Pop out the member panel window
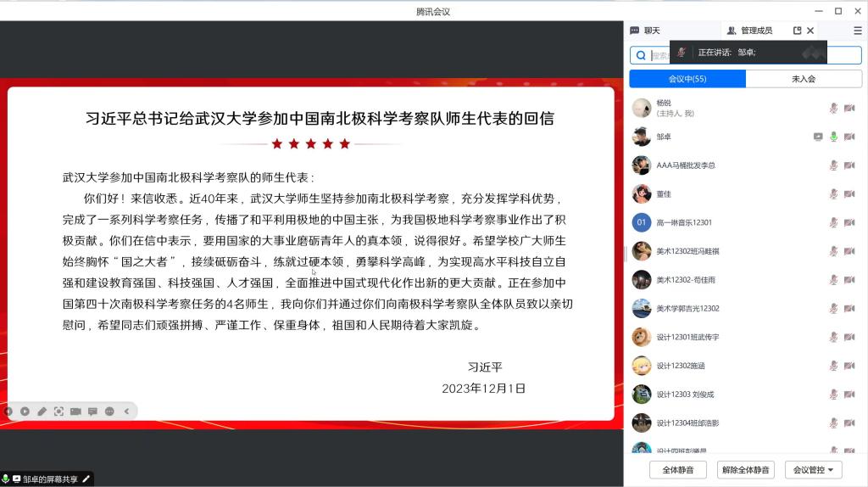This screenshot has width=868, height=487. 797,31
